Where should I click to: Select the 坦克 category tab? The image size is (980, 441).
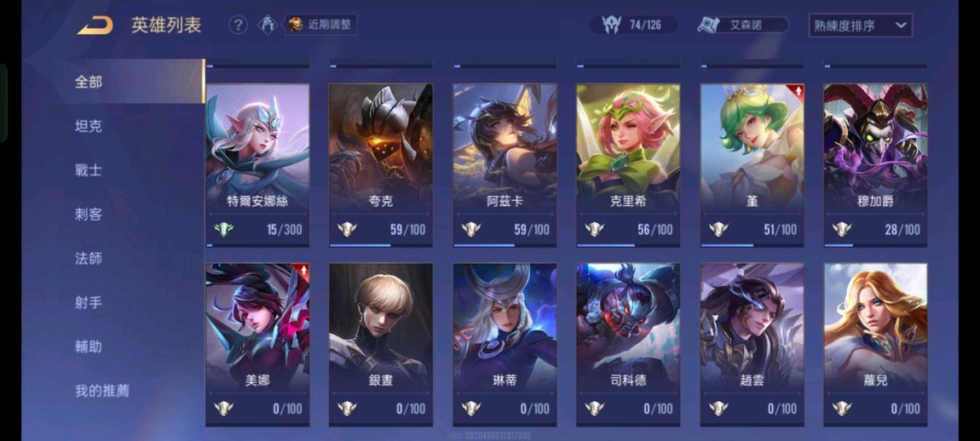tap(88, 126)
